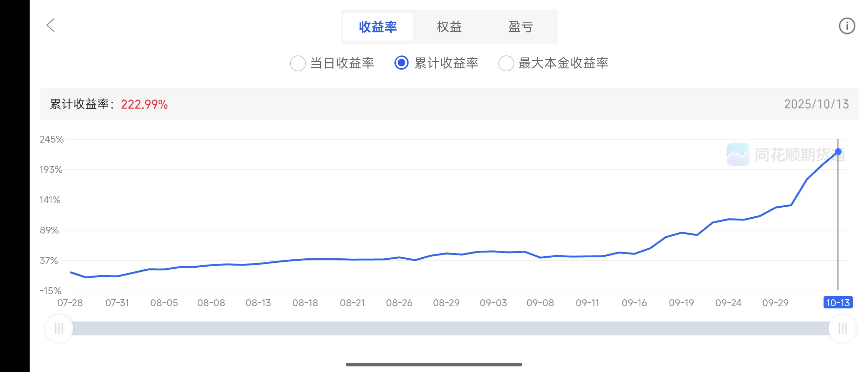This screenshot has height=372, width=868.
Task: Click the 同花顺期货通 watermark logo
Action: 738,155
